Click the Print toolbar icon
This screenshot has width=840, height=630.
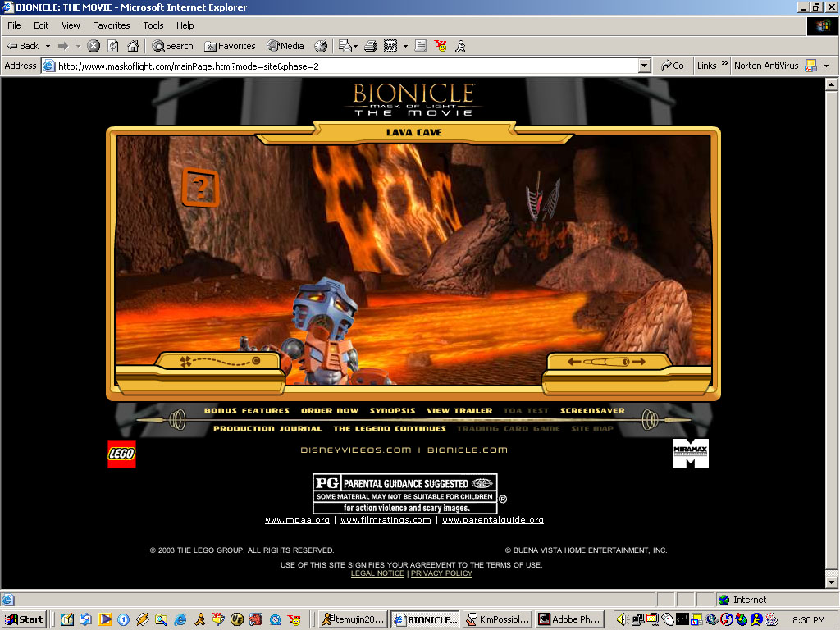point(371,46)
